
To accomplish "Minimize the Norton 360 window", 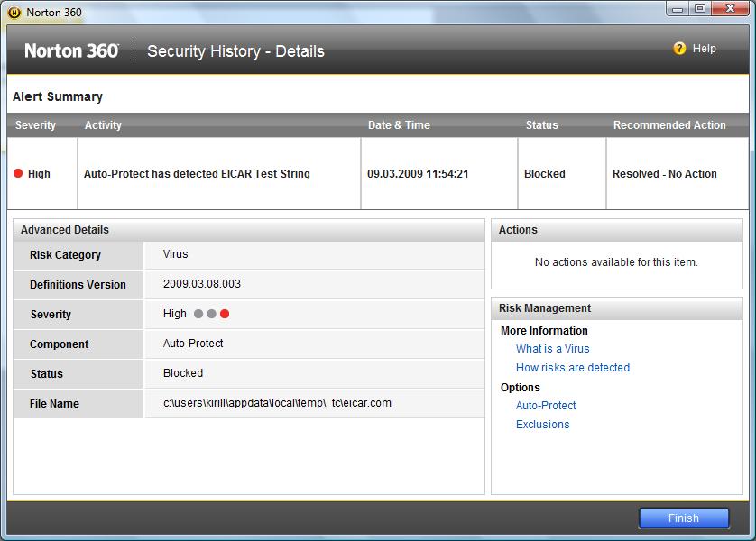I will (678, 9).
